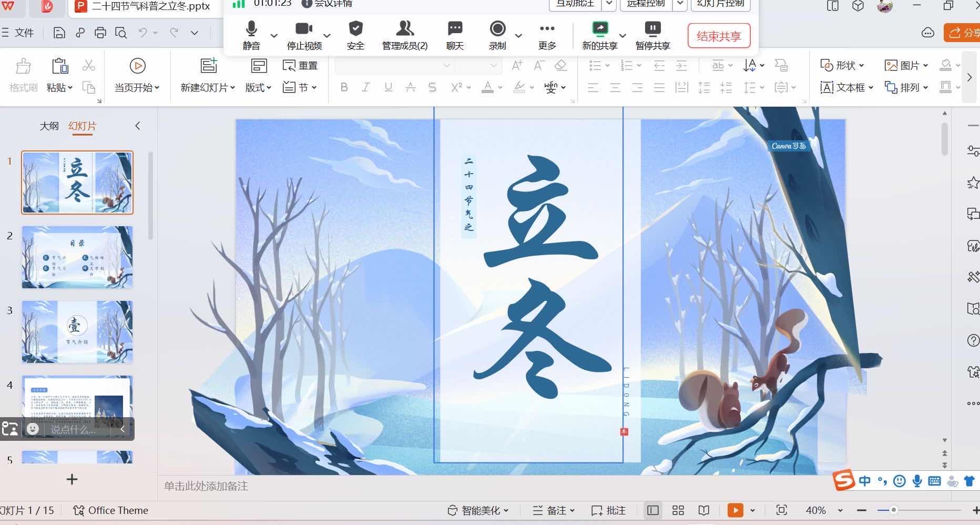Image resolution: width=980 pixels, height=525 pixels.
Task: Click the zoom slider handle
Action: (x=893, y=510)
